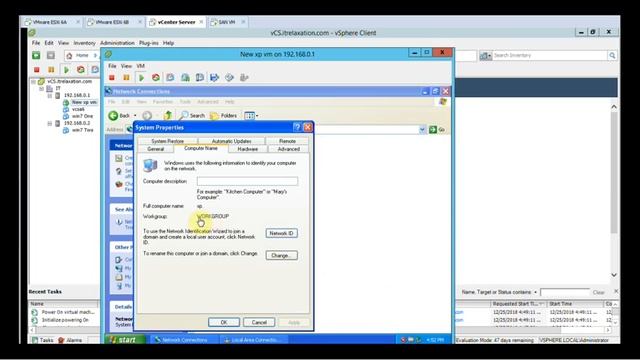Screen dimensions: 640x360
Task: Open the Administration menu in vSphere Client
Action: 117,43
